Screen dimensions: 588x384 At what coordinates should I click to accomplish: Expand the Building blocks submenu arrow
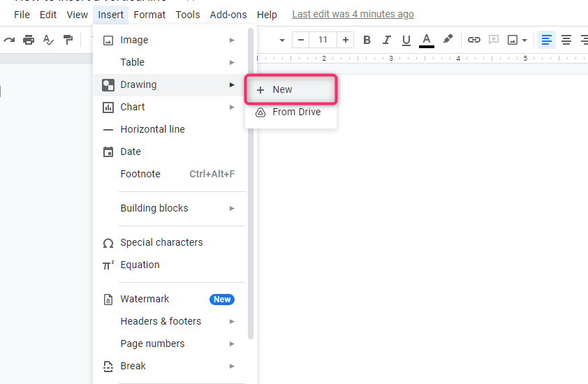(232, 209)
